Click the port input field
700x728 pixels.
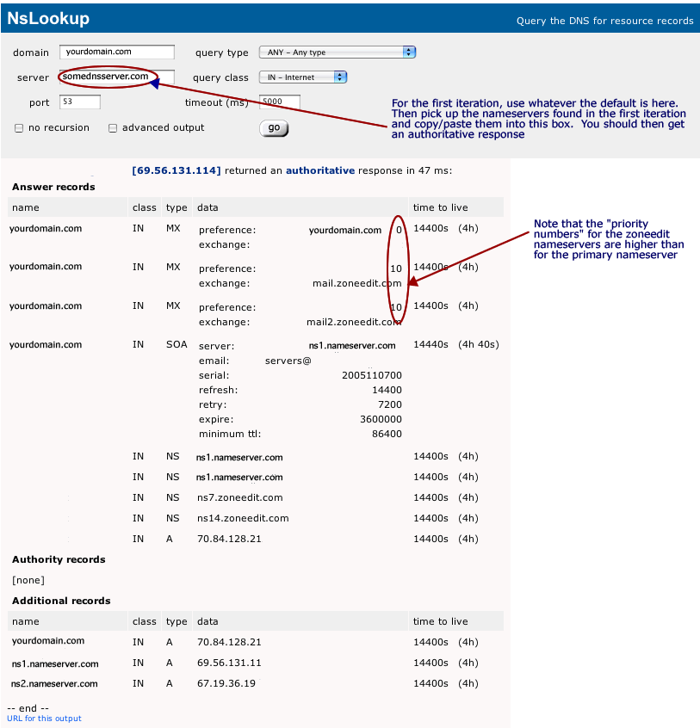pyautogui.click(x=79, y=102)
